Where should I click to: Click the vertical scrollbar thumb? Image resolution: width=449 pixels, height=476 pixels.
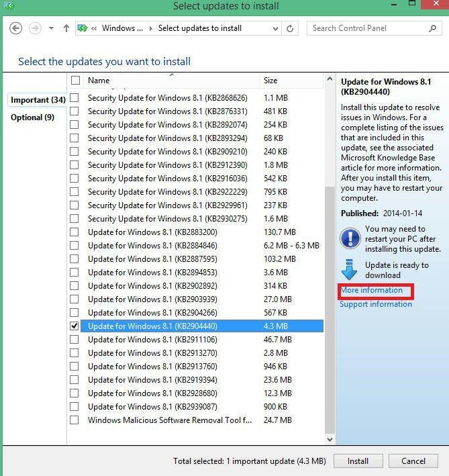click(x=330, y=310)
